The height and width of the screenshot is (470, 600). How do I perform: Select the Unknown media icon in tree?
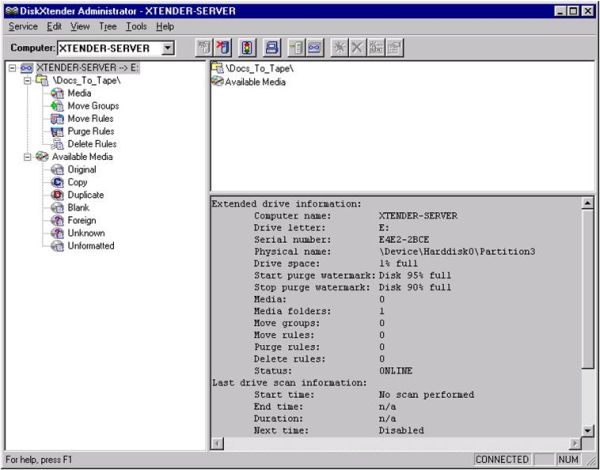pyautogui.click(x=57, y=233)
